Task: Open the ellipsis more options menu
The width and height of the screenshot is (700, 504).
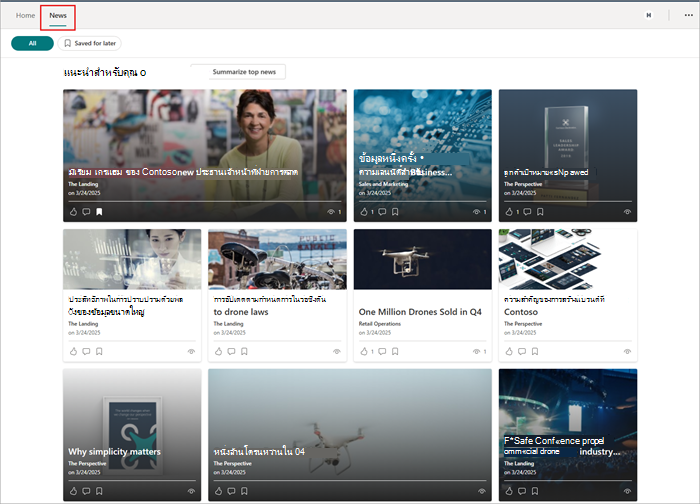Action: tap(688, 15)
